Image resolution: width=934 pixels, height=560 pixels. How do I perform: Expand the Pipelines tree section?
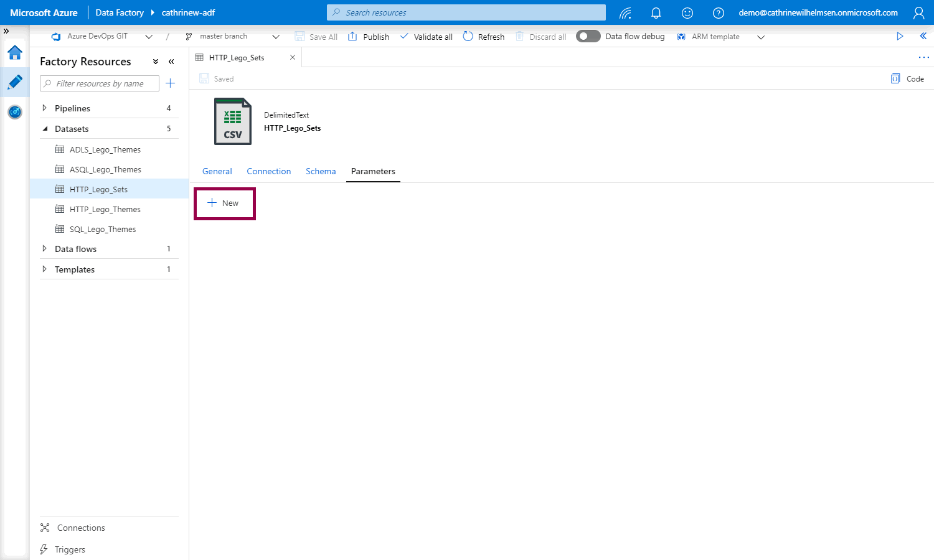tap(44, 108)
